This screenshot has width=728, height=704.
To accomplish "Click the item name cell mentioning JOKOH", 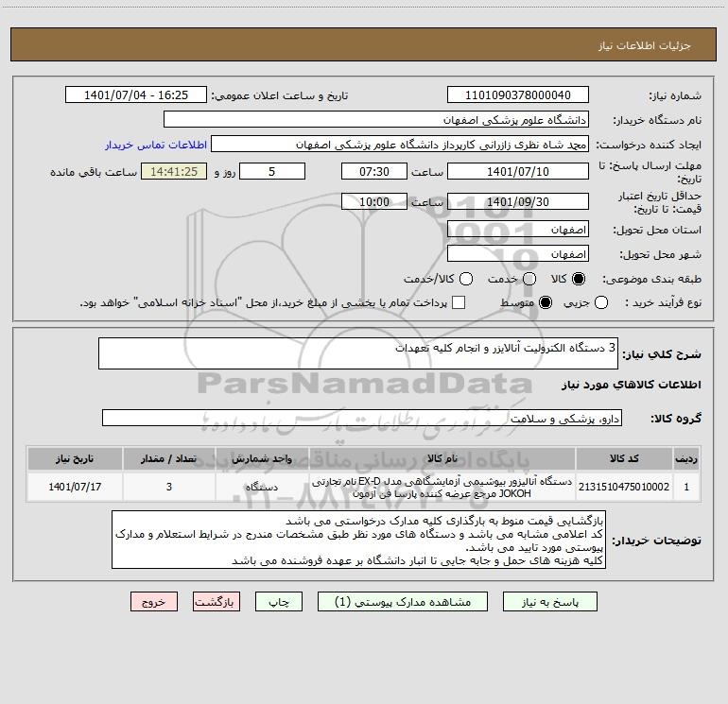I will coord(442,487).
